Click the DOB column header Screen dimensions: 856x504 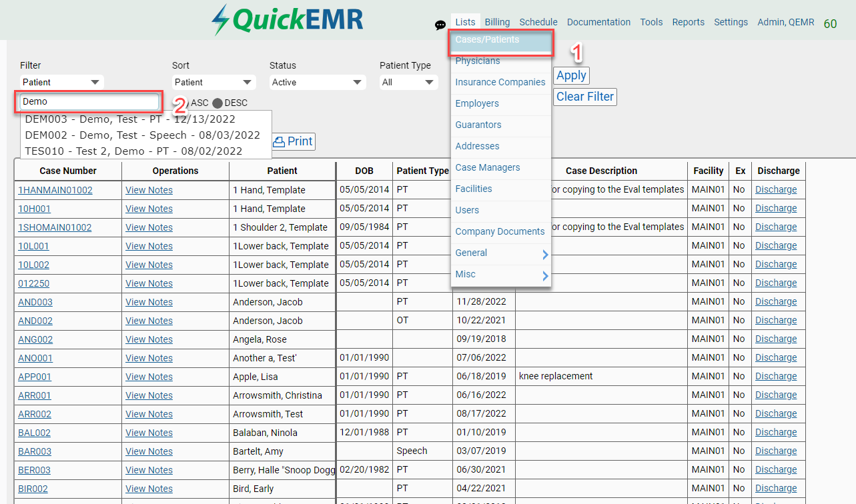tap(364, 171)
